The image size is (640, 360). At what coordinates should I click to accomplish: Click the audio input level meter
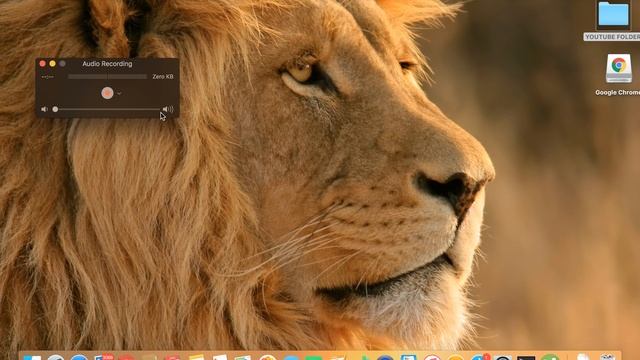(107, 76)
